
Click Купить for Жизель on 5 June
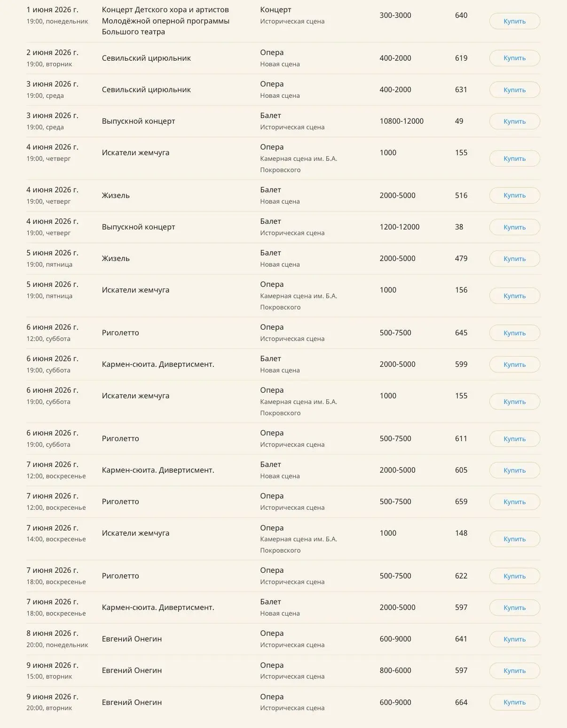pos(514,259)
